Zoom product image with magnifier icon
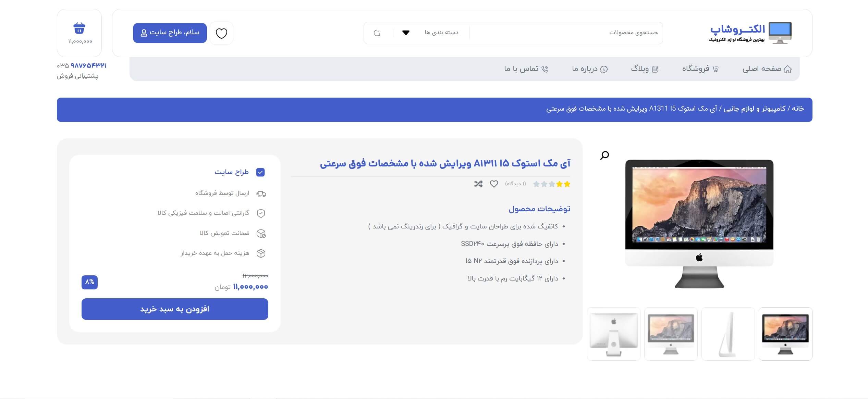 click(604, 155)
